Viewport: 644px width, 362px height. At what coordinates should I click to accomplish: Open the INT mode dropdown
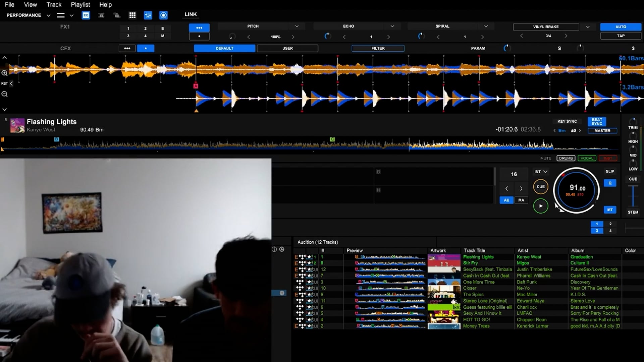coord(541,172)
